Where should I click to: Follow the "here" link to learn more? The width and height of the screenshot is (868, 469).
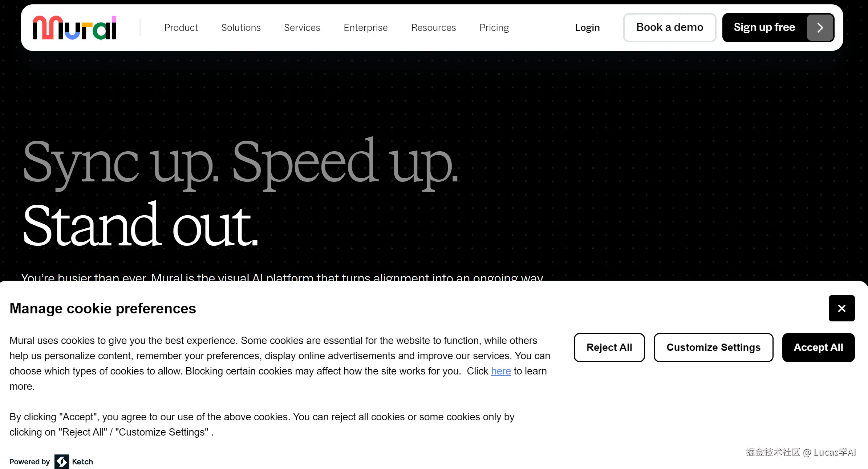click(x=500, y=371)
